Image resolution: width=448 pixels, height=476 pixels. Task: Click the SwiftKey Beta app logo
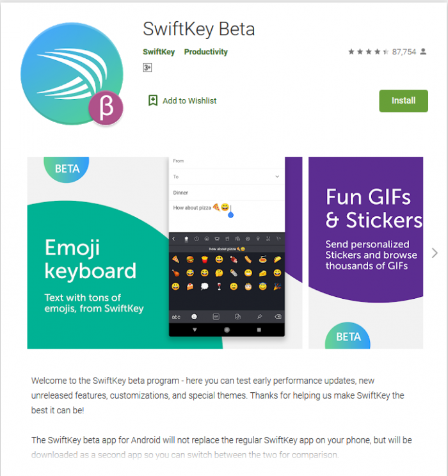coord(72,74)
